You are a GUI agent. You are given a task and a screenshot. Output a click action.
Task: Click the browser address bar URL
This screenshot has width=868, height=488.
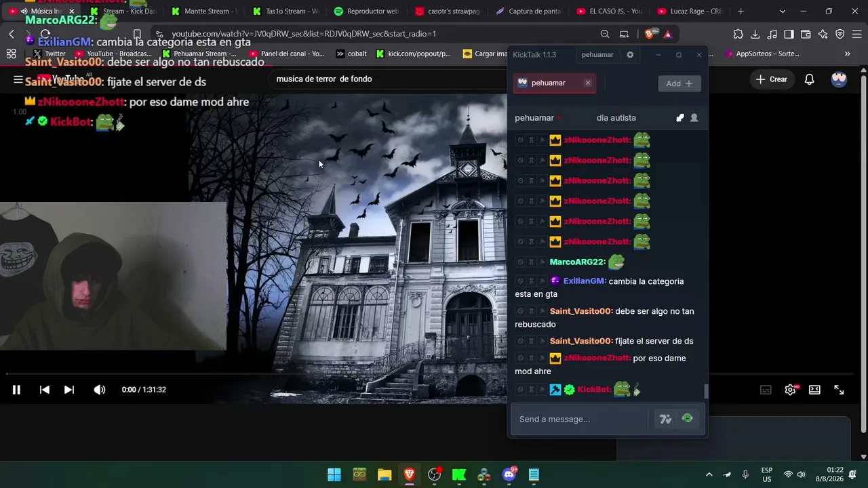304,34
